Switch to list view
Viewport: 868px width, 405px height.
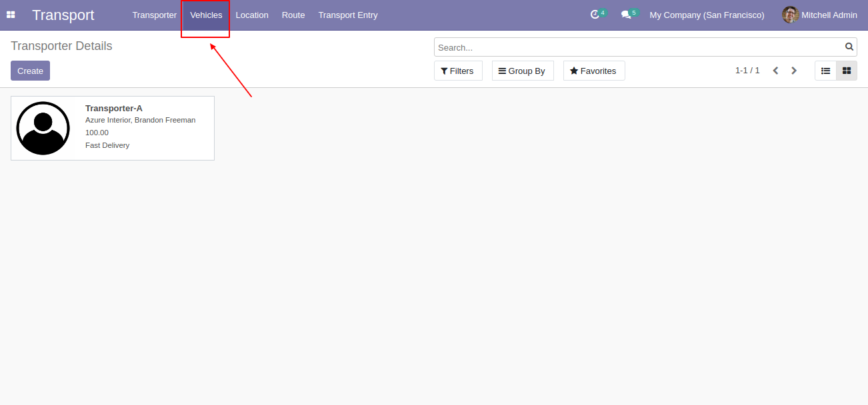pyautogui.click(x=825, y=71)
